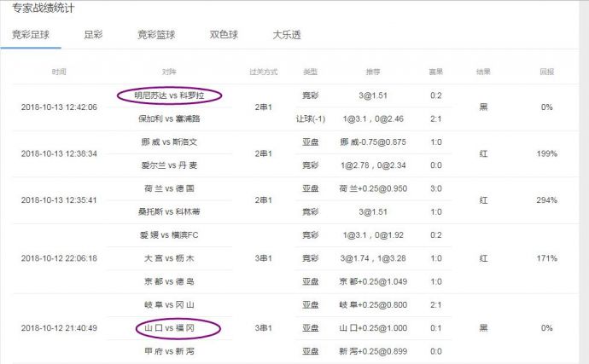Click the 0:0 score for 甲府 match
The image size is (589, 364).
click(435, 351)
